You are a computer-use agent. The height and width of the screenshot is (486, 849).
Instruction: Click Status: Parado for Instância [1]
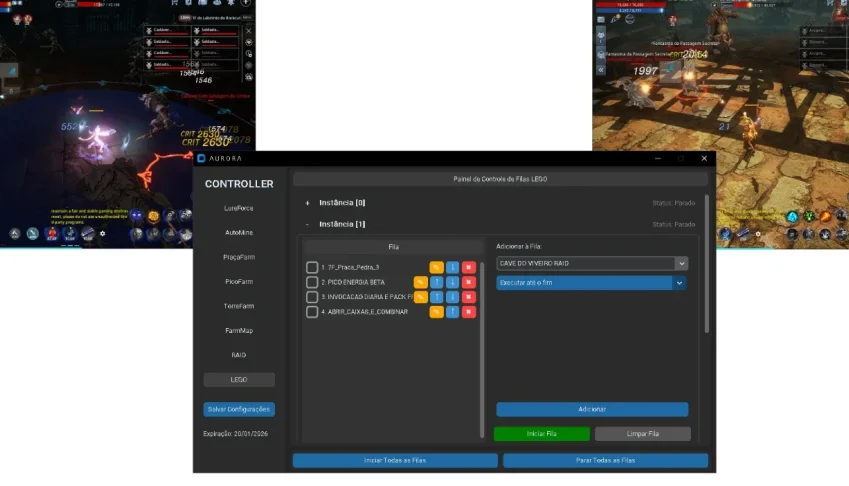pos(674,224)
